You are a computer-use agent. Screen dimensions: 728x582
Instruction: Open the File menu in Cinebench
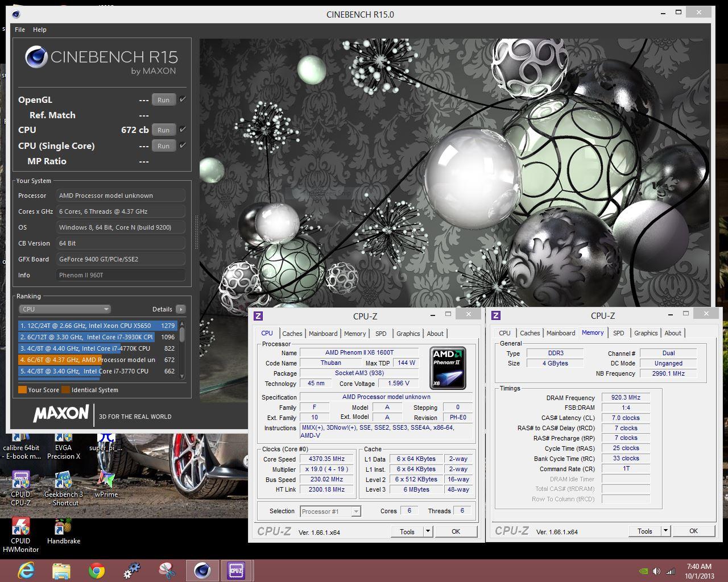click(20, 30)
